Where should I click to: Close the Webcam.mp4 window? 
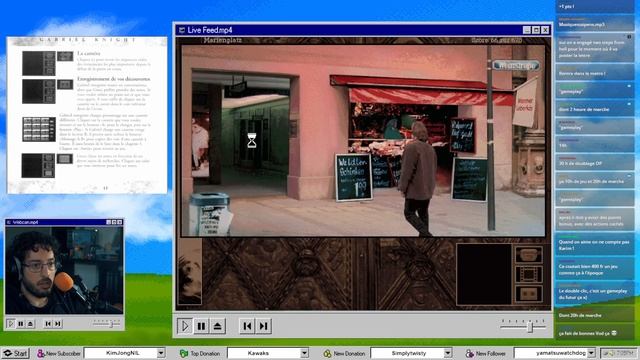(x=120, y=222)
